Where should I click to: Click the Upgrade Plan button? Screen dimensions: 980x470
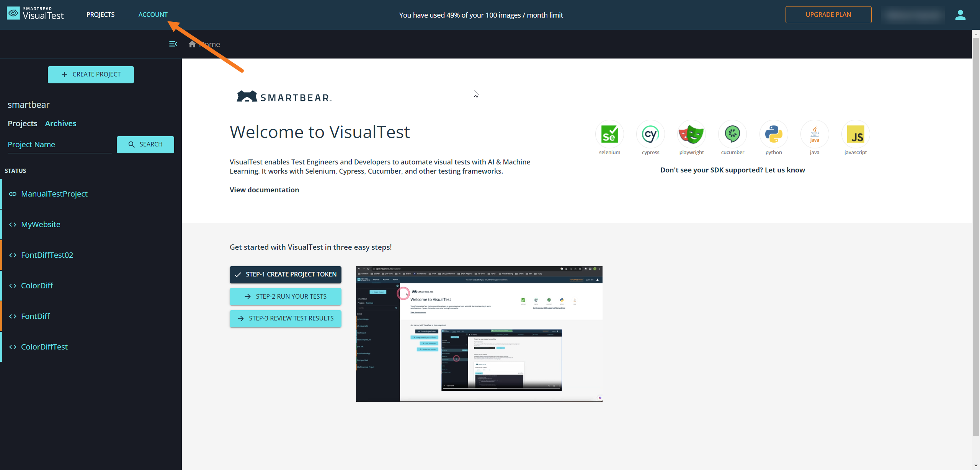pos(828,15)
